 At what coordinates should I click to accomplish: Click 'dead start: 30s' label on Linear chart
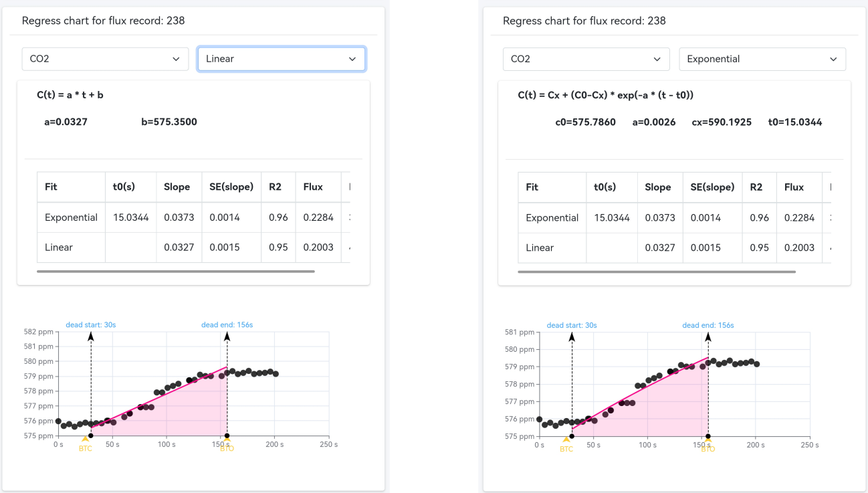tap(90, 325)
